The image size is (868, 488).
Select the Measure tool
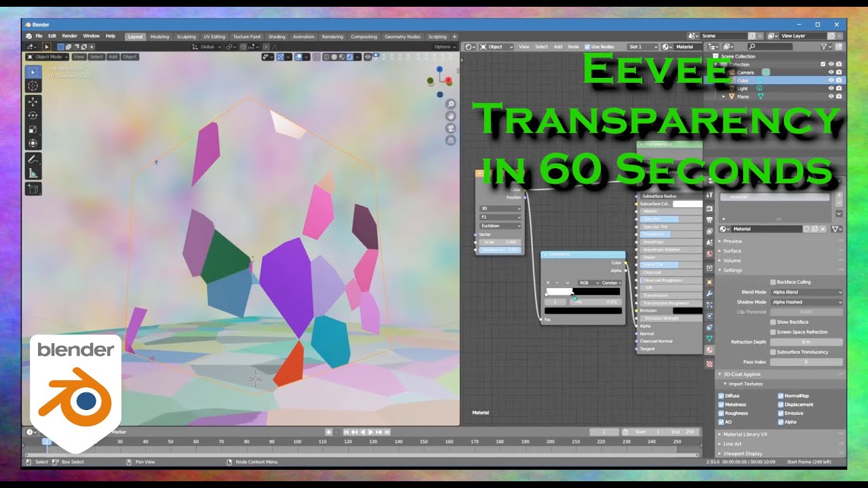coord(33,174)
